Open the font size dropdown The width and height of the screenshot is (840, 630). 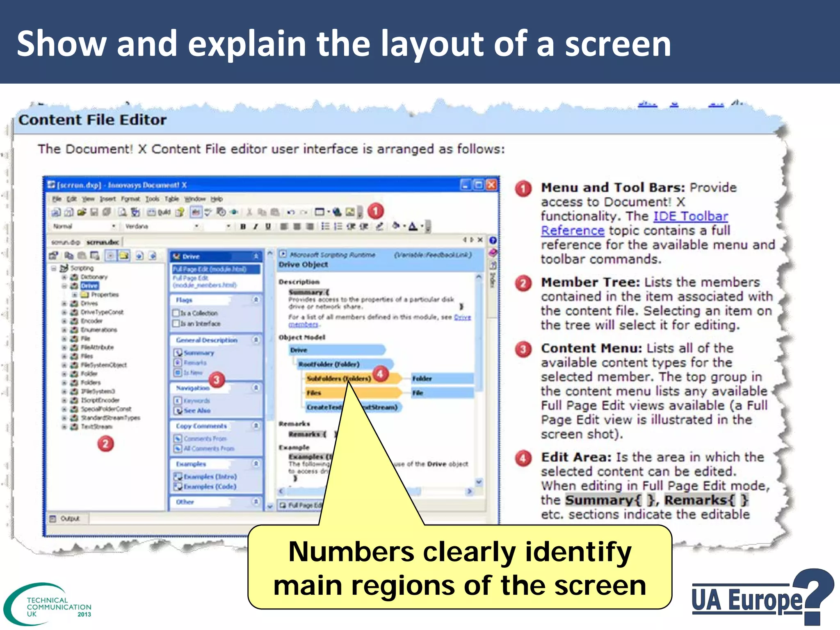point(228,226)
